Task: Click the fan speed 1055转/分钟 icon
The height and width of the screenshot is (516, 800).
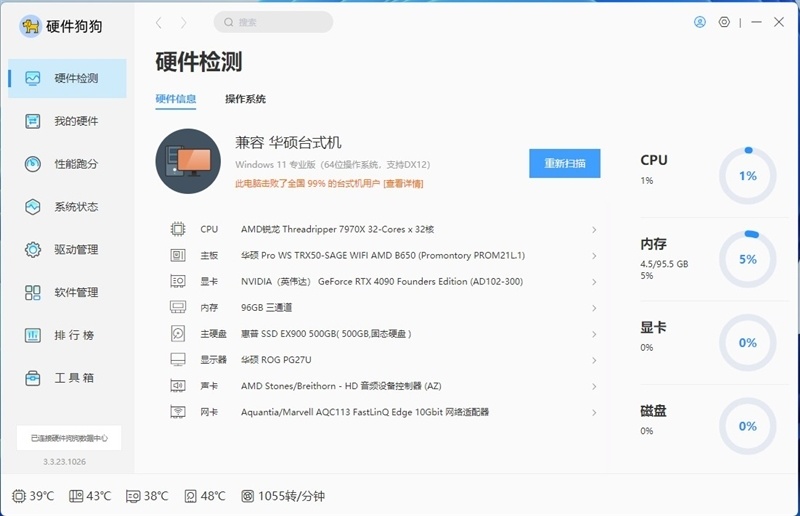Action: (x=247, y=496)
